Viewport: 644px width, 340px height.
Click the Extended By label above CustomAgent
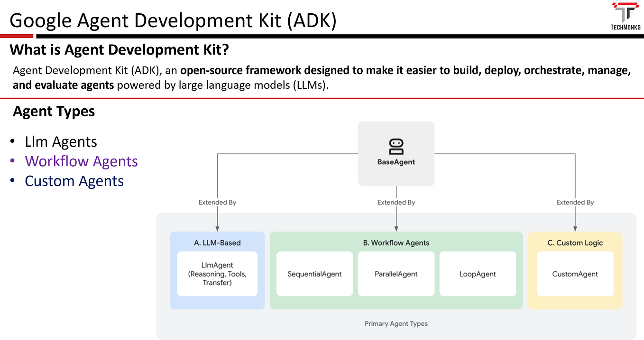point(575,202)
